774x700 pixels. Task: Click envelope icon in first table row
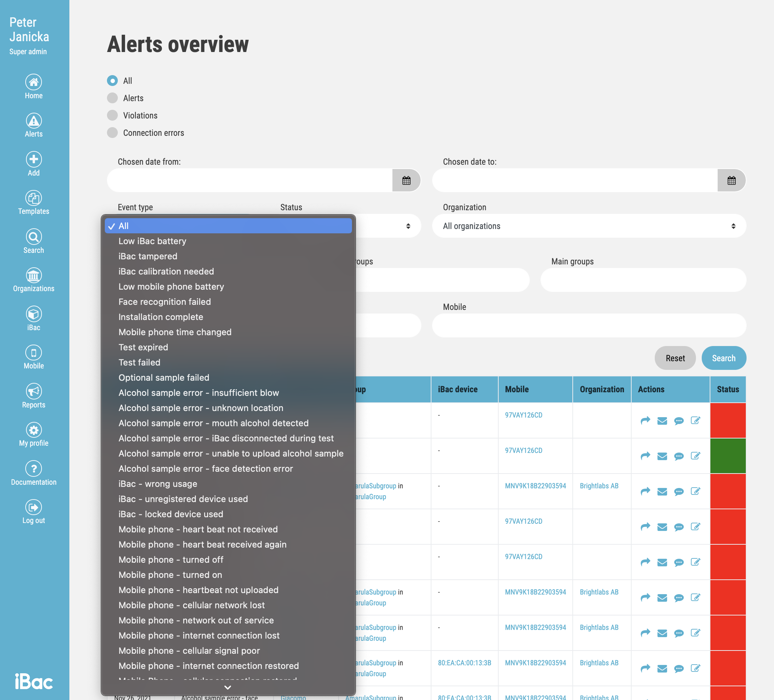(x=662, y=421)
